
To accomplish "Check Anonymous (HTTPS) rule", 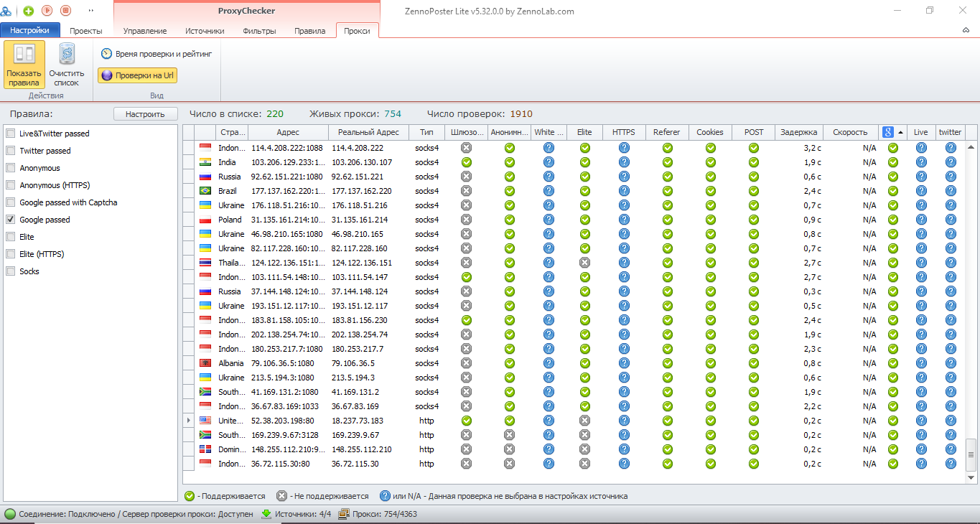I will (x=11, y=185).
